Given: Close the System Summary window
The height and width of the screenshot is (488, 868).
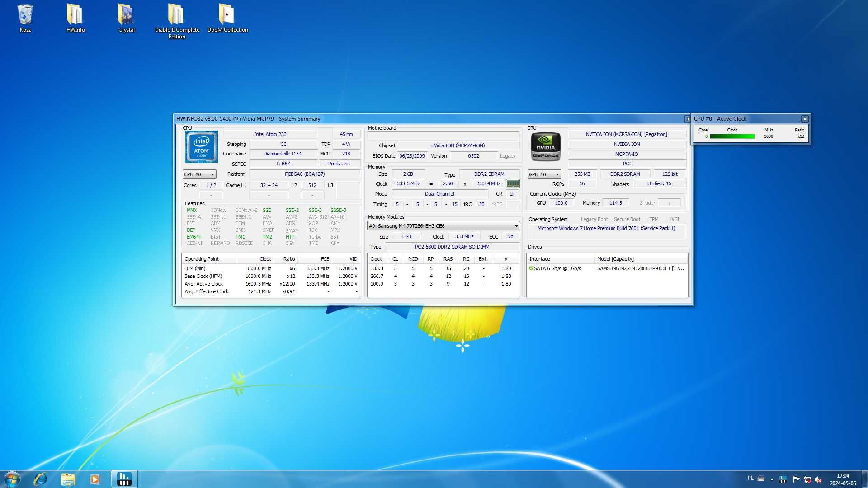Looking at the screenshot, I should (688, 119).
